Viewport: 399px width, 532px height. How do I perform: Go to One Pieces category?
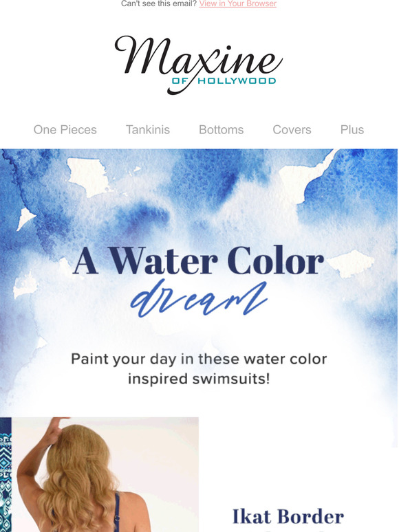pyautogui.click(x=65, y=130)
